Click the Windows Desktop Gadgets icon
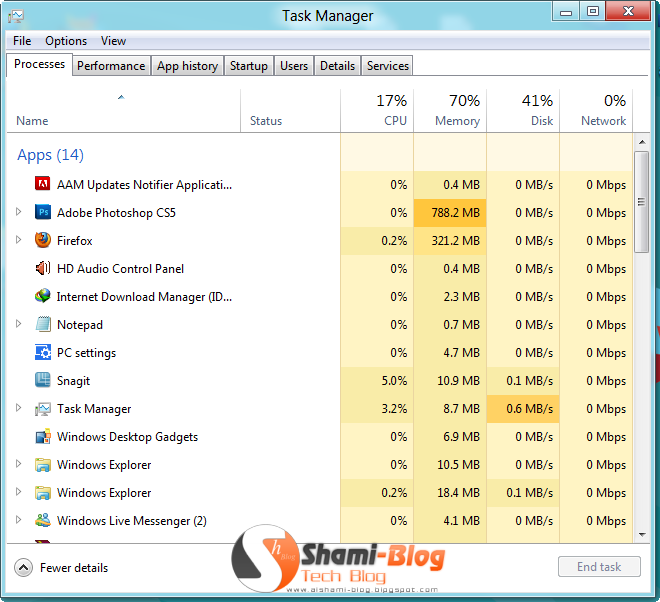Image resolution: width=660 pixels, height=602 pixels. (43, 437)
